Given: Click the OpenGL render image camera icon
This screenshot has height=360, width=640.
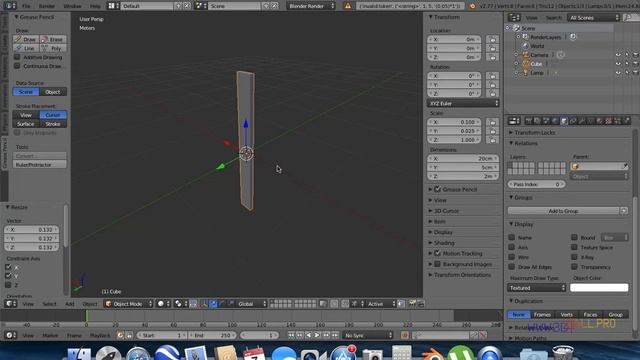Looking at the screenshot, I should [x=412, y=304].
